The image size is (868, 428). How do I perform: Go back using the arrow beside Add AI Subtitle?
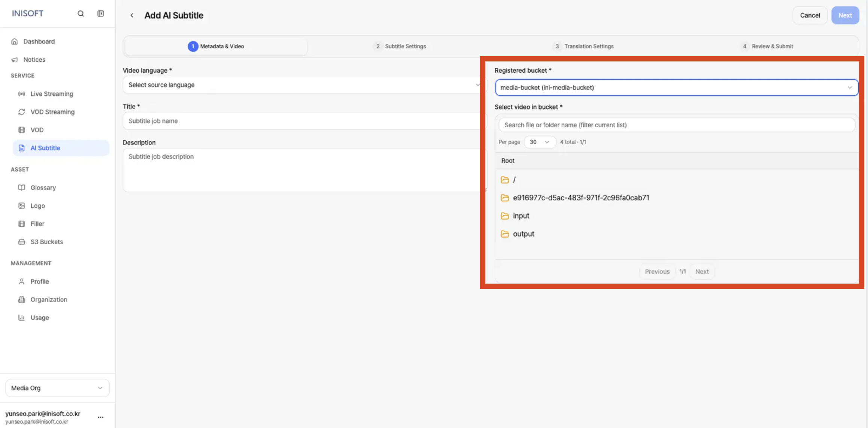132,15
